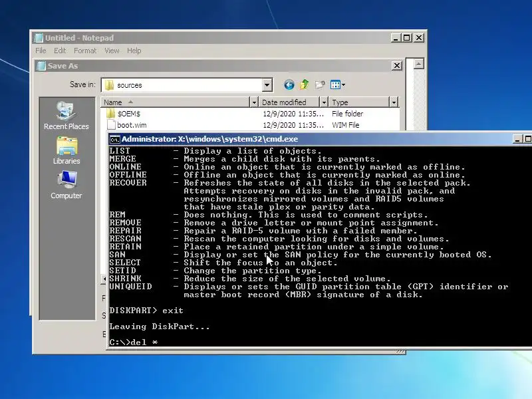The image size is (532, 399).
Task: Click the File folder type cell
Action: (347, 114)
